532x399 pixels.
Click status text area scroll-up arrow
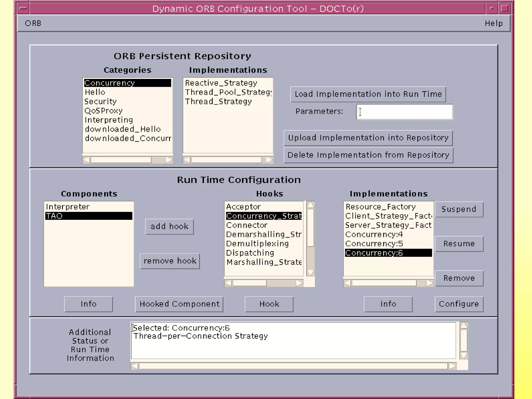[x=464, y=325]
